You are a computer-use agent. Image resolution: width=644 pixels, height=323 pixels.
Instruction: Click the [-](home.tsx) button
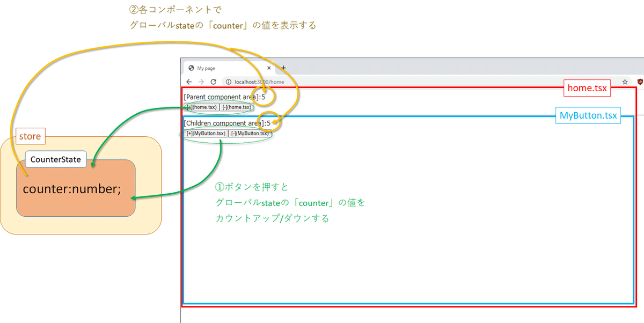point(237,107)
